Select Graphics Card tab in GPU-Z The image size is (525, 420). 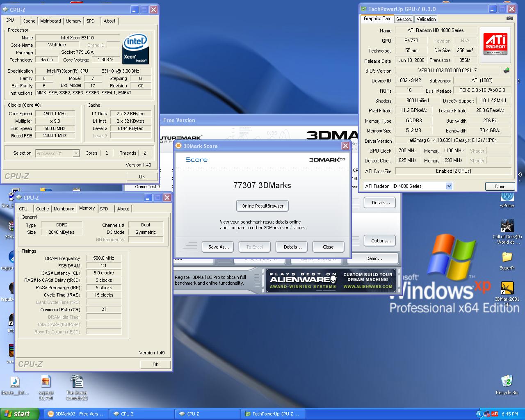click(x=378, y=18)
